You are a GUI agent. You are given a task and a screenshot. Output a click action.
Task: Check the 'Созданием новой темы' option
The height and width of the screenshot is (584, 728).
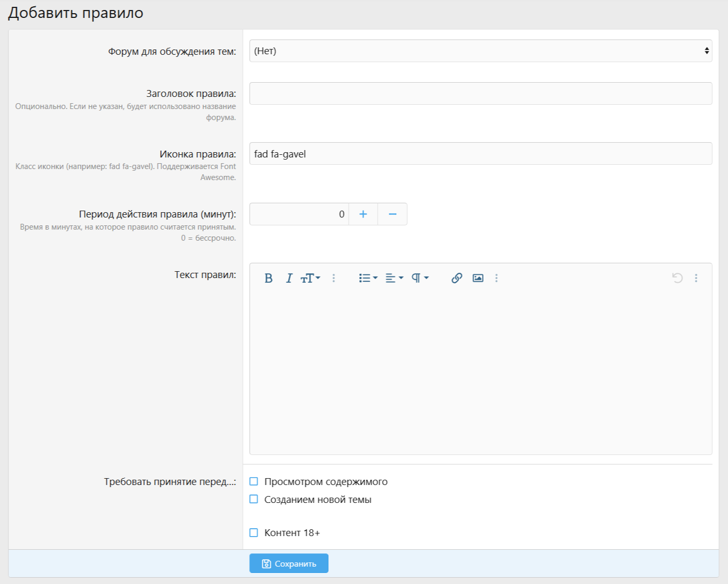coord(254,499)
